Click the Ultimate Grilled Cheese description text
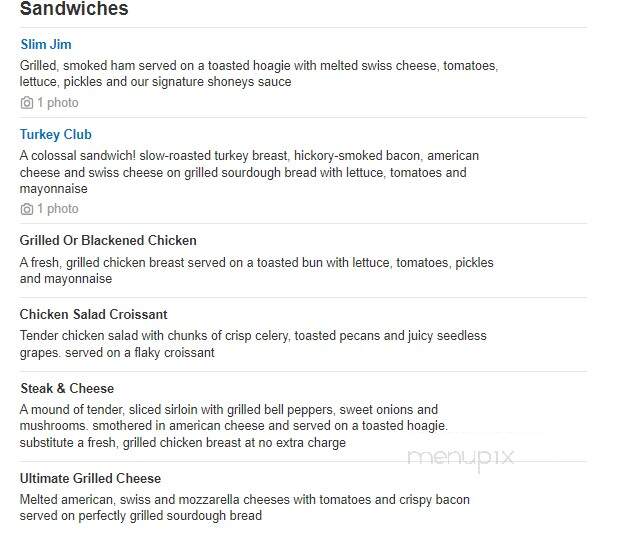The image size is (640, 540). click(244, 507)
